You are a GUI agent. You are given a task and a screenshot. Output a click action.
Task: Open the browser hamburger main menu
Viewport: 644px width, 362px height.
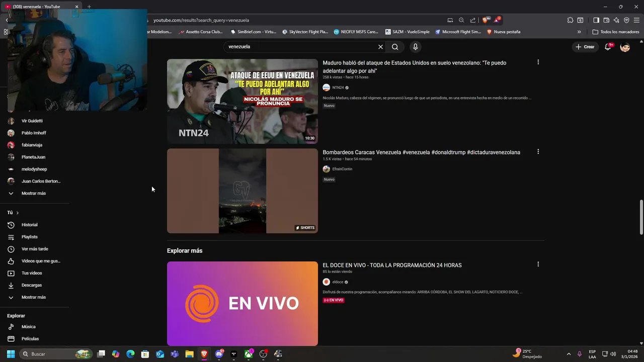[x=636, y=20]
